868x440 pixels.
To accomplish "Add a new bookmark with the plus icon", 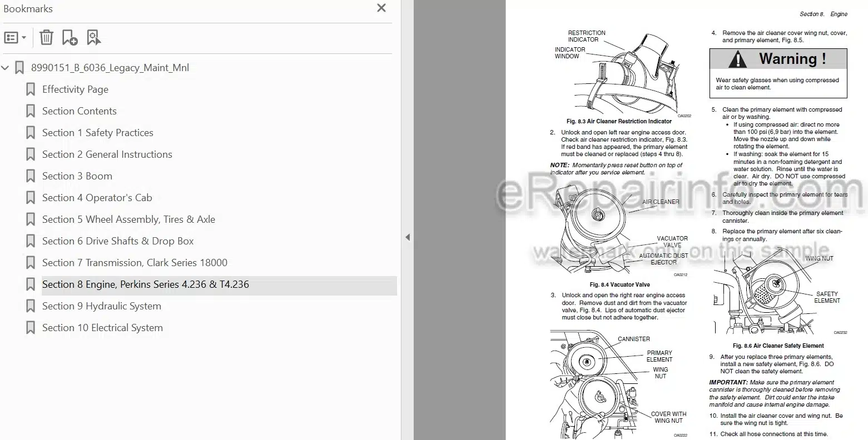I will pyautogui.click(x=70, y=38).
